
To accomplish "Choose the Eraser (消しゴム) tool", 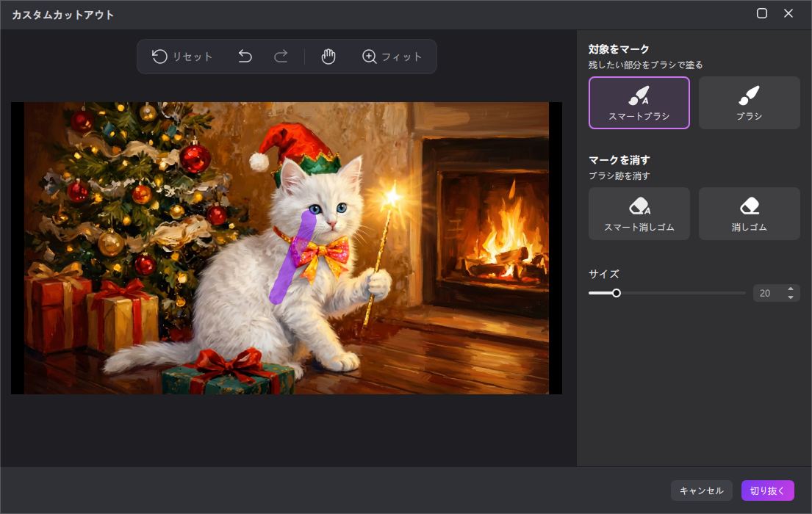I will tap(749, 214).
